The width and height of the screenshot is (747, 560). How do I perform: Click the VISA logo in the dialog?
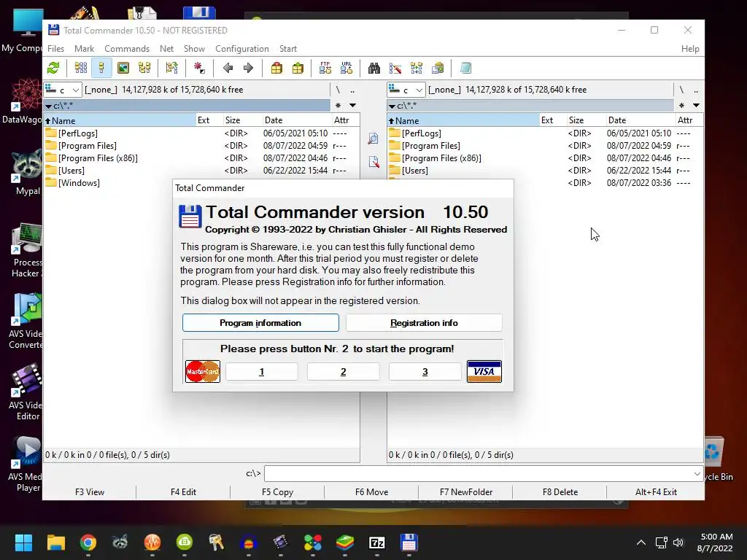click(484, 371)
